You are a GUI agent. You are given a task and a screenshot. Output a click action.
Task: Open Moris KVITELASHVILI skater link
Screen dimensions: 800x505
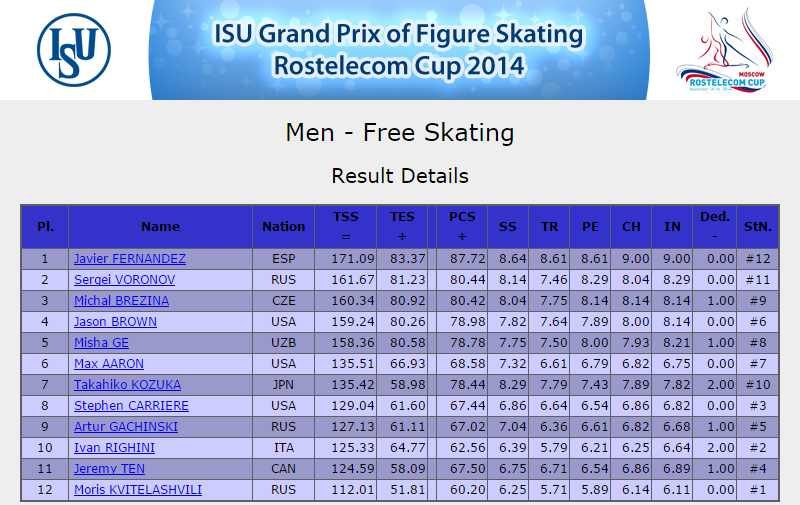(x=138, y=489)
